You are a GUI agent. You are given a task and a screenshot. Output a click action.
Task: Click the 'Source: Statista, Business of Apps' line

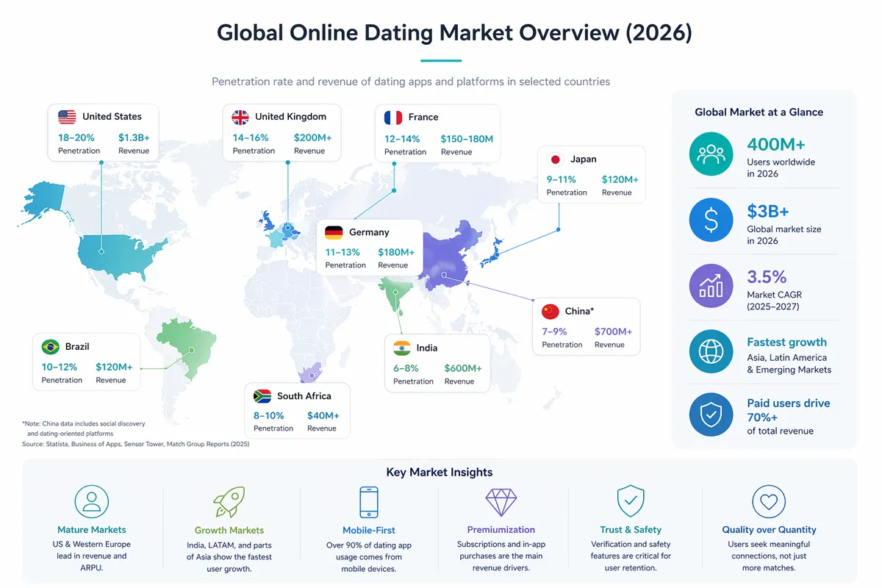point(136,444)
